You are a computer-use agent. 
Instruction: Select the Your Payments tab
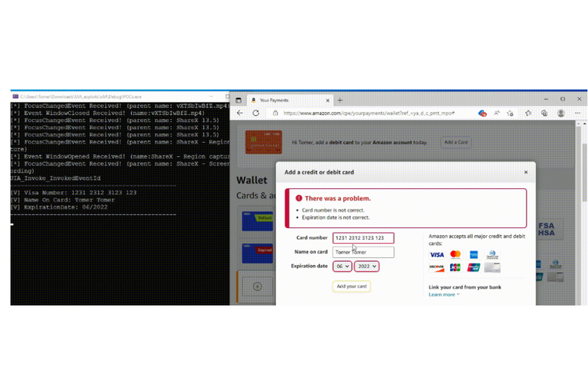tap(290, 100)
